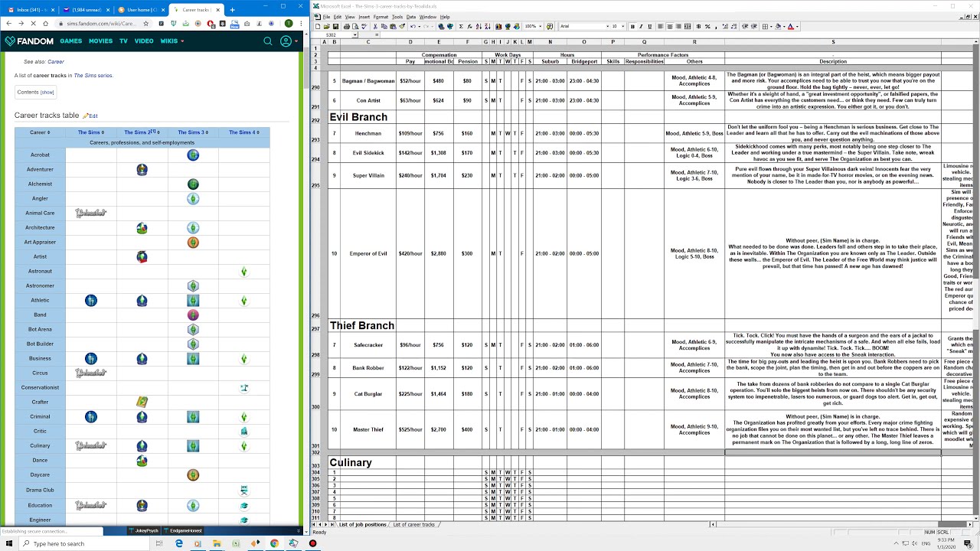Viewport: 980px width, 551px height.
Task: Show the Contents list on wiki page
Action: pos(47,92)
